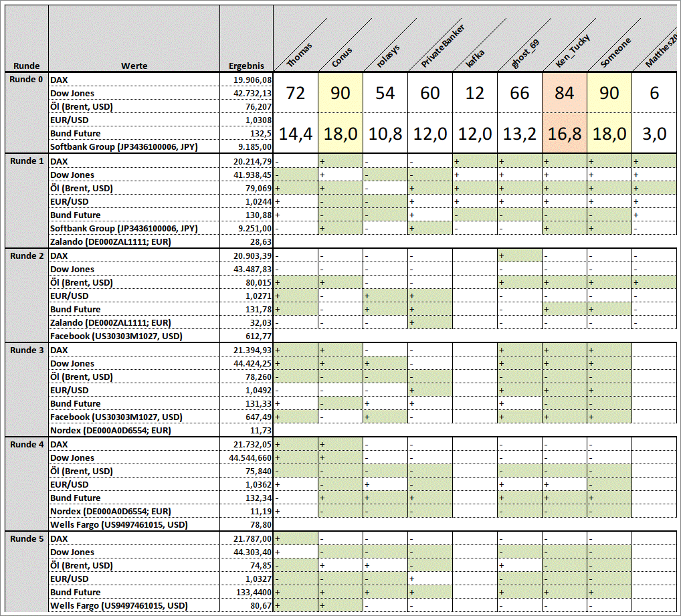Click the Thomas column header
This screenshot has height=616, width=681.
300,55
